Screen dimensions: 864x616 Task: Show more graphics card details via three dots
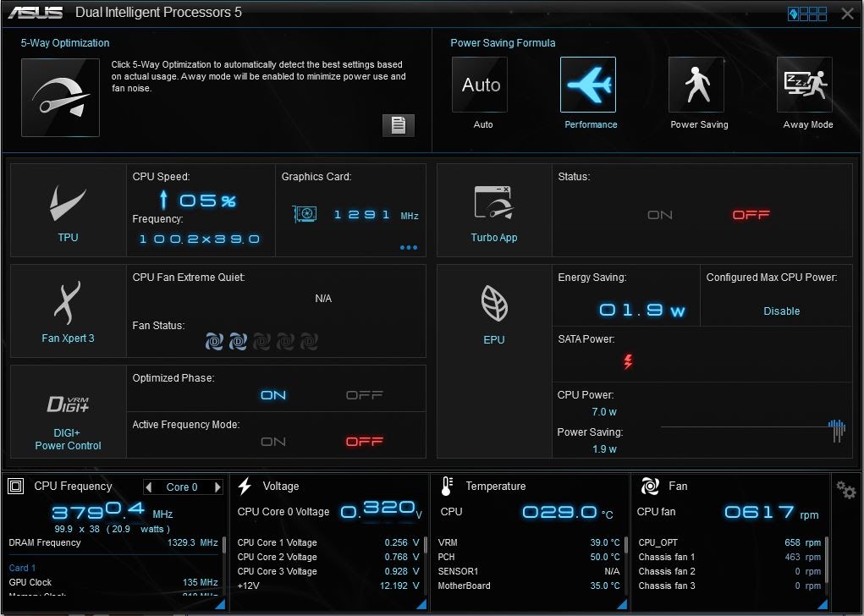tap(409, 247)
